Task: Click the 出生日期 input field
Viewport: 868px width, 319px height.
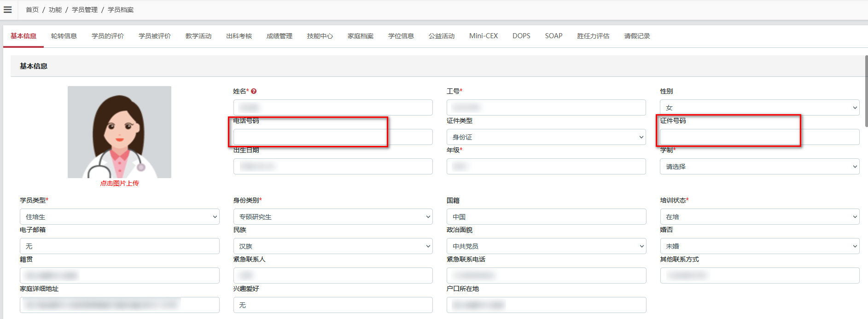Action: pyautogui.click(x=333, y=166)
